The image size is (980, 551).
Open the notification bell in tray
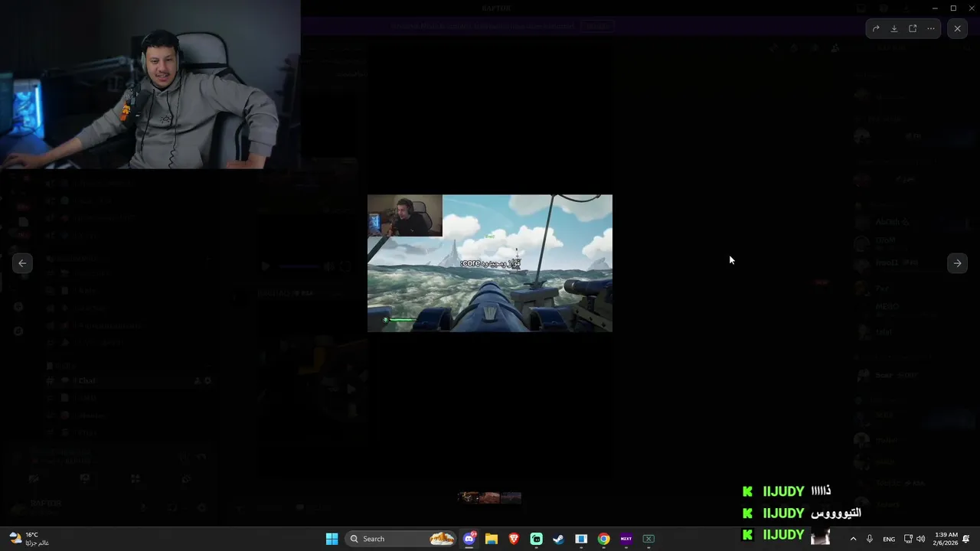click(966, 539)
